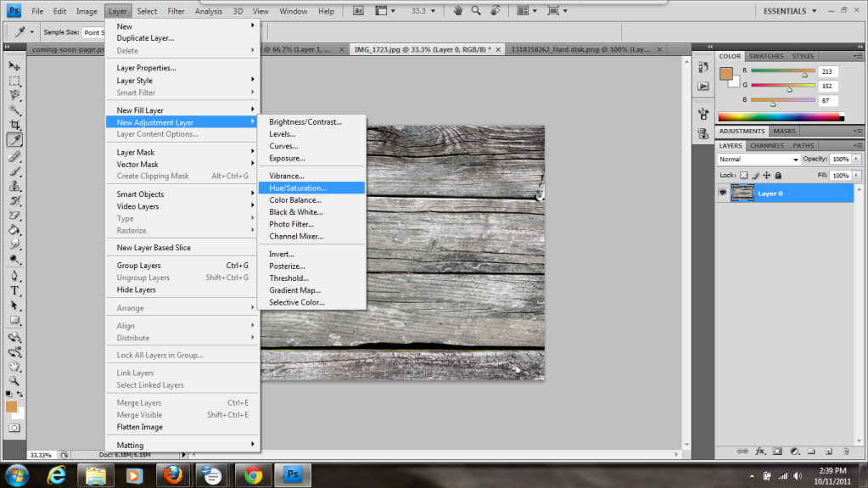Click the R red channel slider
Screen dimensions: 868x488
point(783,71)
